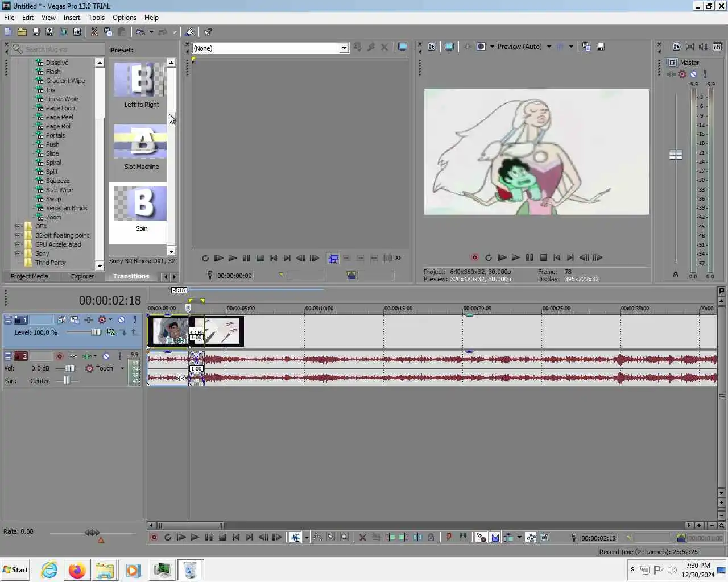Click the Master volume fader handle
Viewport: 728px width, 582px height.
[676, 155]
